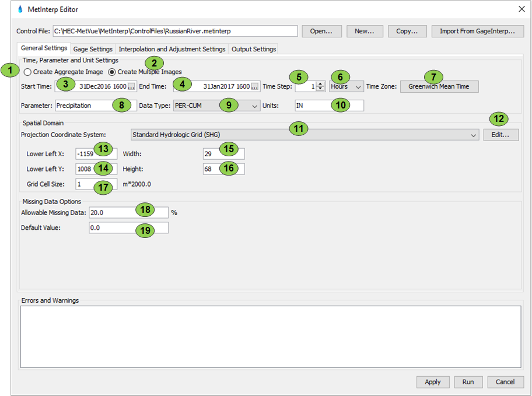Select the Create Multiple Images radio button
This screenshot has height=396, width=532.
(x=113, y=72)
